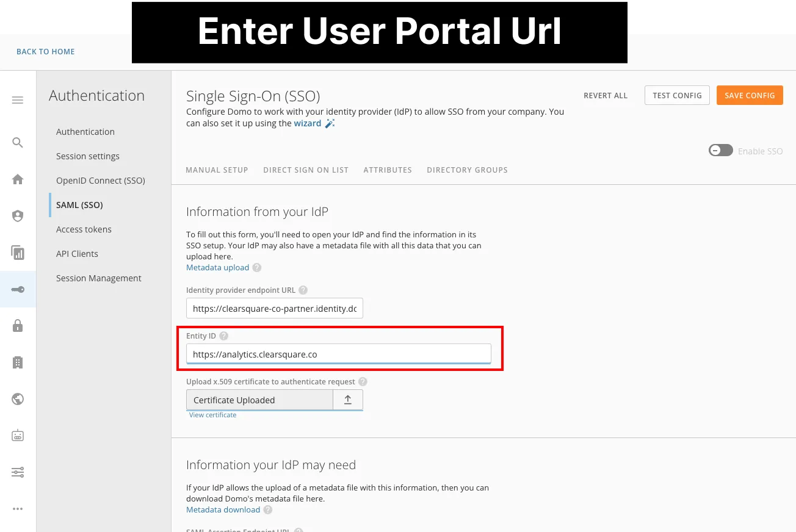The height and width of the screenshot is (532, 796).
Task: Click the search magnifier icon in sidebar
Action: coord(18,143)
